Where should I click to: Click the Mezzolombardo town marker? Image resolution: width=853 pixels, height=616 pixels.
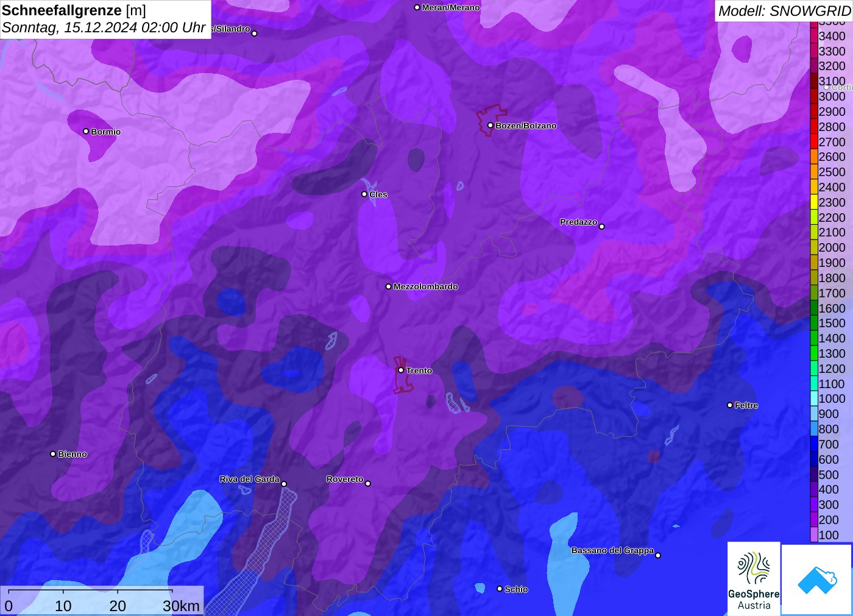pos(389,286)
